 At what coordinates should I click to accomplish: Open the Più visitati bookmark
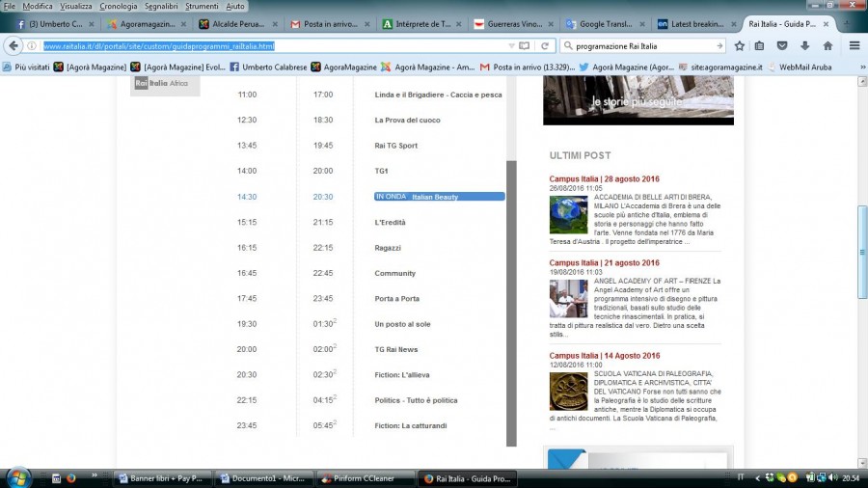tap(25, 67)
